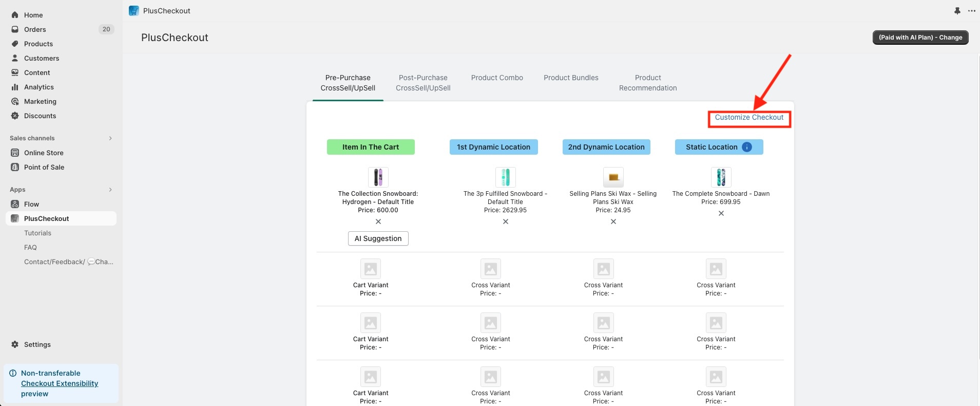This screenshot has width=980, height=406.
Task: Remove The Collection Snowboard: Hydrogen item
Action: point(378,222)
